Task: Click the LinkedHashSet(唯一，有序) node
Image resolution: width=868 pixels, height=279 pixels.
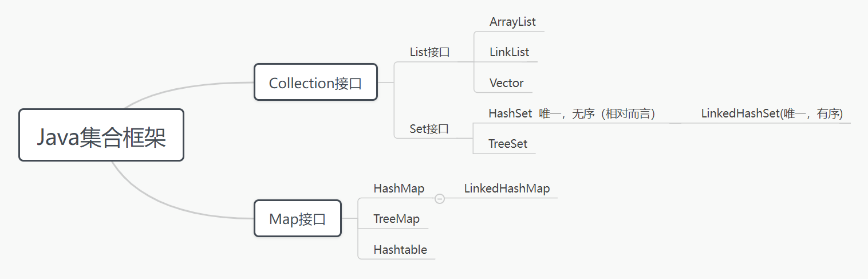Action: [772, 113]
